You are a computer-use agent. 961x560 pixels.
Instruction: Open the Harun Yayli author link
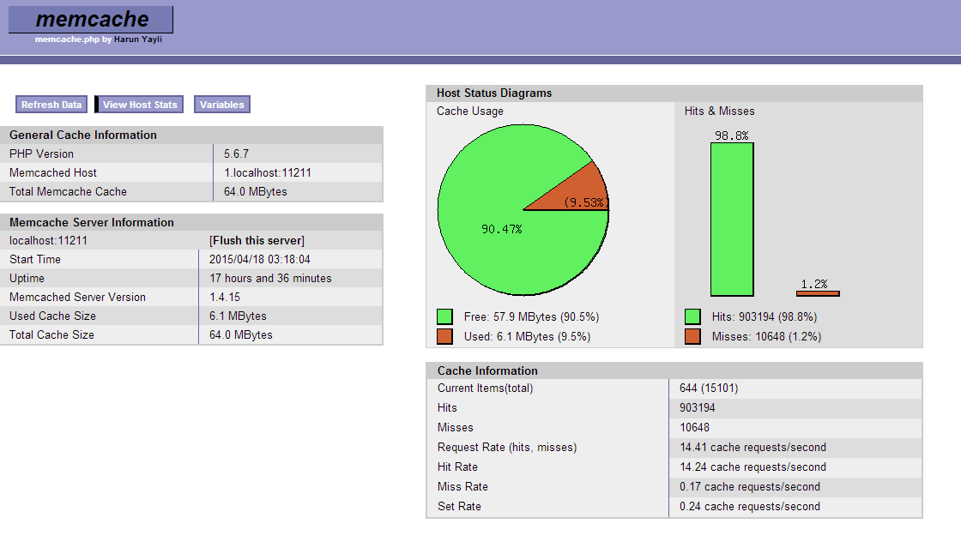tap(138, 39)
